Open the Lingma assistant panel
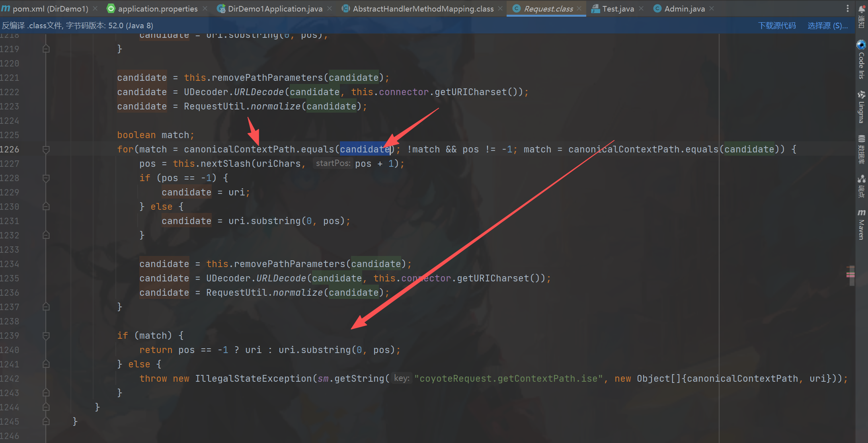The image size is (868, 443). pos(861,107)
